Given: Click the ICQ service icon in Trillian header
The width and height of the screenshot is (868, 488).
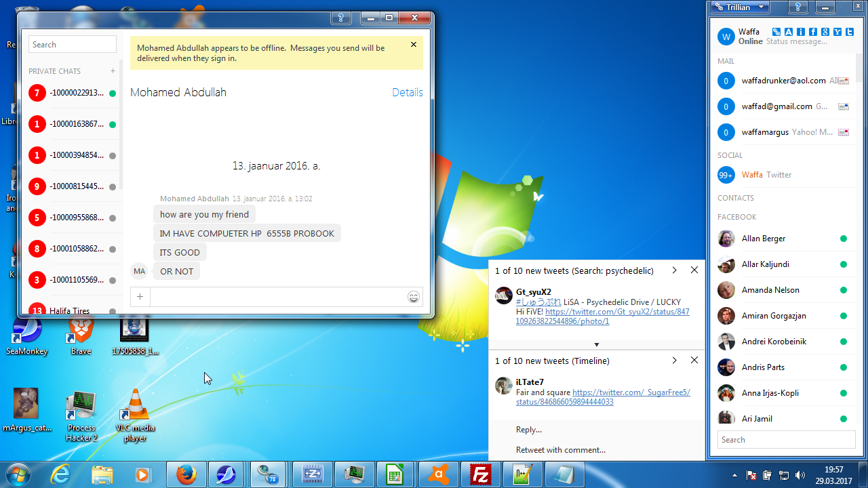Looking at the screenshot, I should pyautogui.click(x=801, y=32).
